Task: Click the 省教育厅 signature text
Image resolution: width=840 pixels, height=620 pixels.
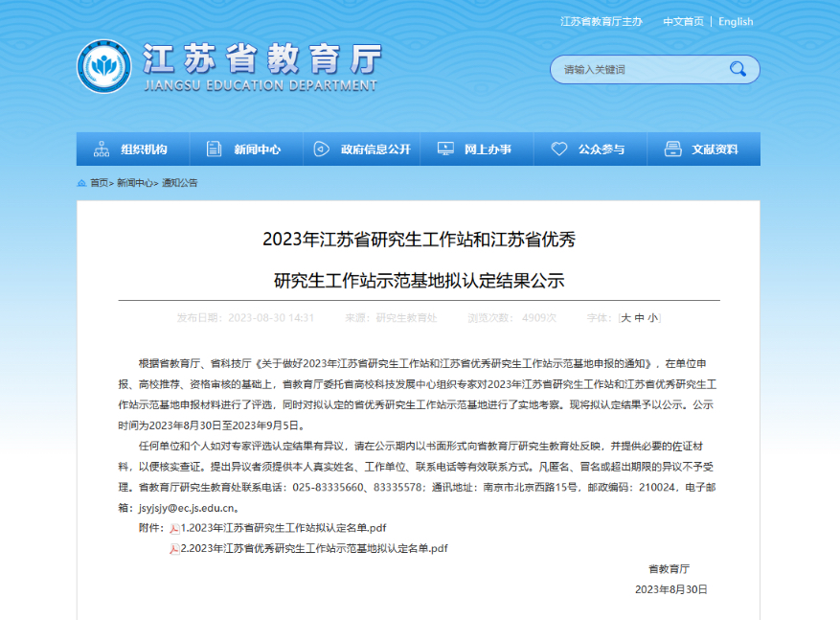Action: [x=670, y=569]
